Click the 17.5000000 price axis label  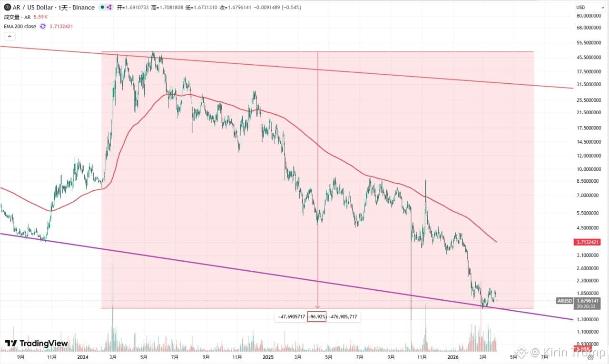point(589,128)
